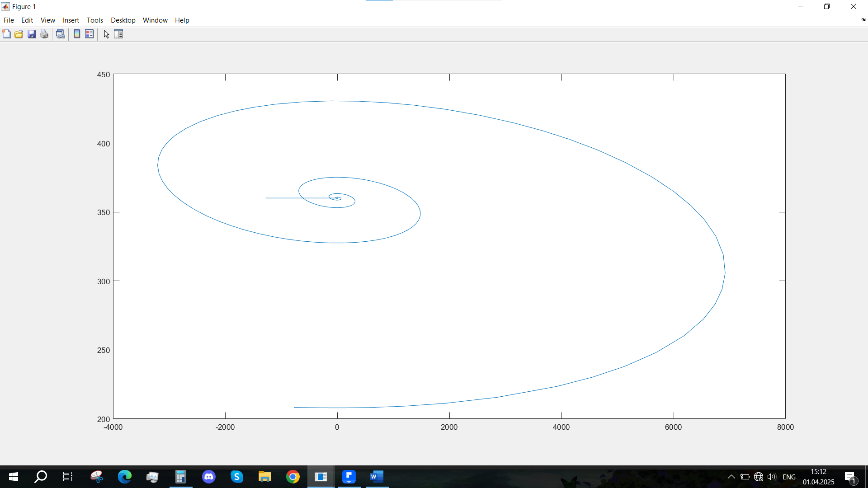This screenshot has width=868, height=488.
Task: Open the Edit menu
Action: 27,20
